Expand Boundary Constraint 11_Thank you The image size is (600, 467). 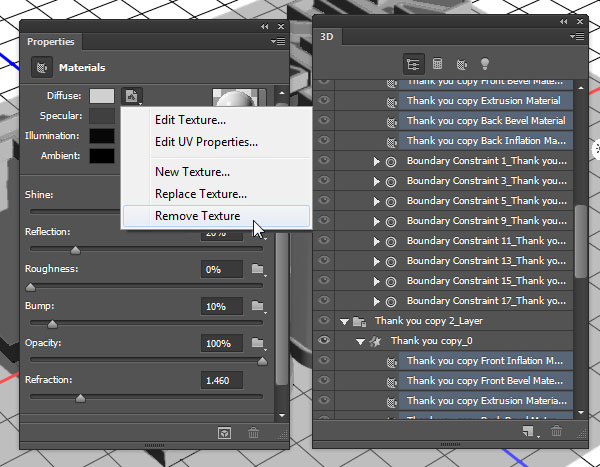[377, 242]
